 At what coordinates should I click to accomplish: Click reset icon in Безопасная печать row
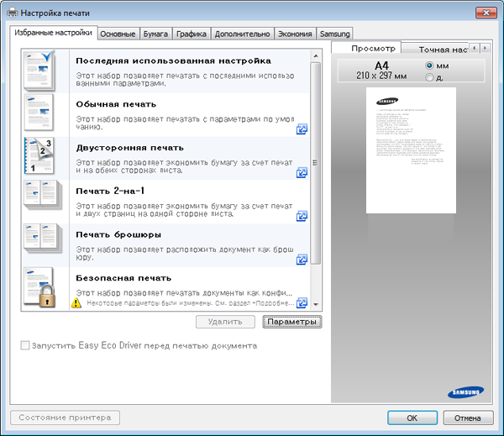pos(302,303)
